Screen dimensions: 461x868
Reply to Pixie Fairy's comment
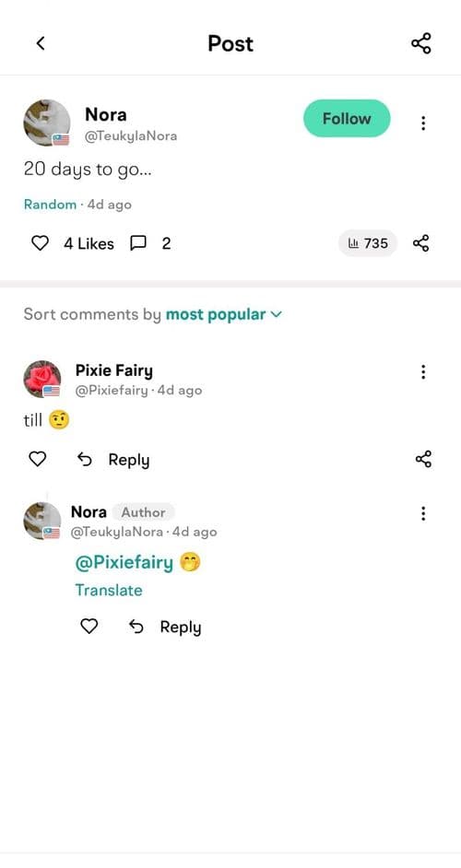tap(113, 460)
